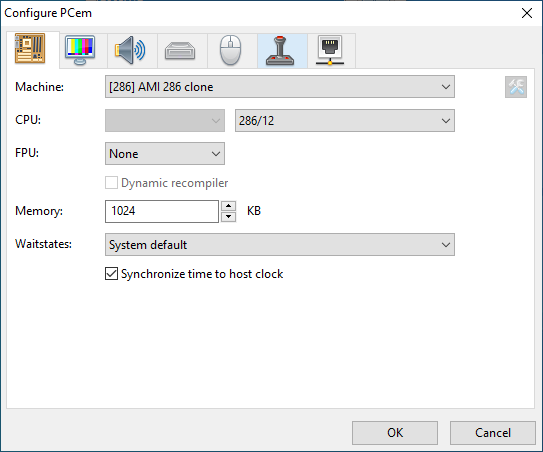Open the motherboard Machine settings tab
The height and width of the screenshot is (452, 543).
click(x=30, y=49)
